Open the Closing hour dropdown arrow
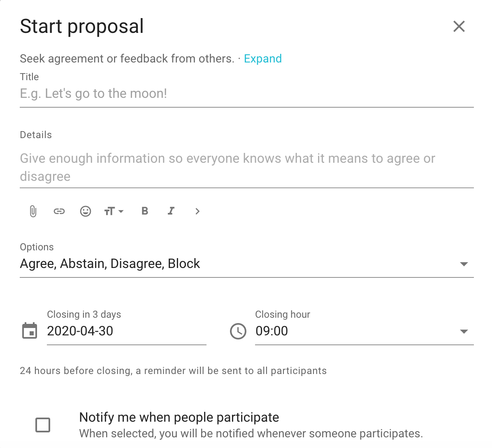Screen dimensions: 492x448 coord(464,331)
